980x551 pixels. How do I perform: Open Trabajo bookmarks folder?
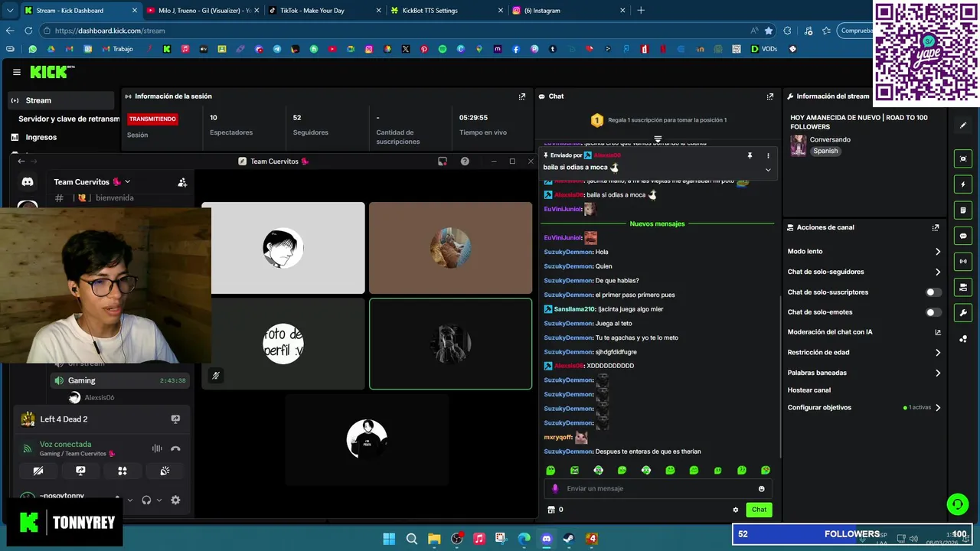[116, 49]
